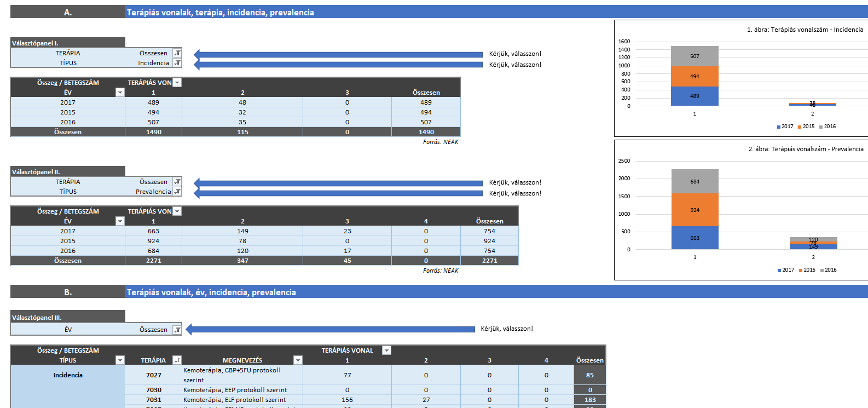Screen dimensions: 868x408
Task: Click TERÁPIA filter icon in Választópanel II
Action: (x=177, y=182)
